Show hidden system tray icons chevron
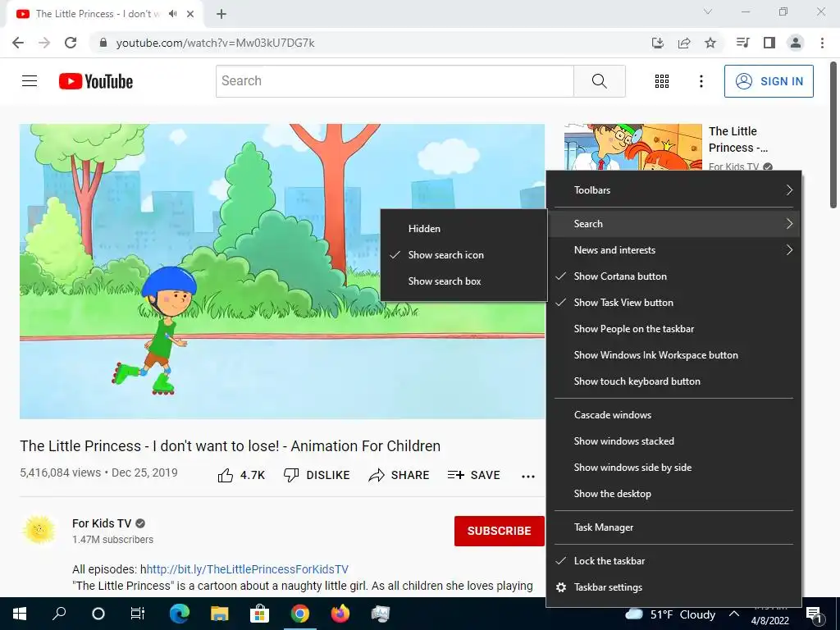The height and width of the screenshot is (630, 840). pos(734,614)
